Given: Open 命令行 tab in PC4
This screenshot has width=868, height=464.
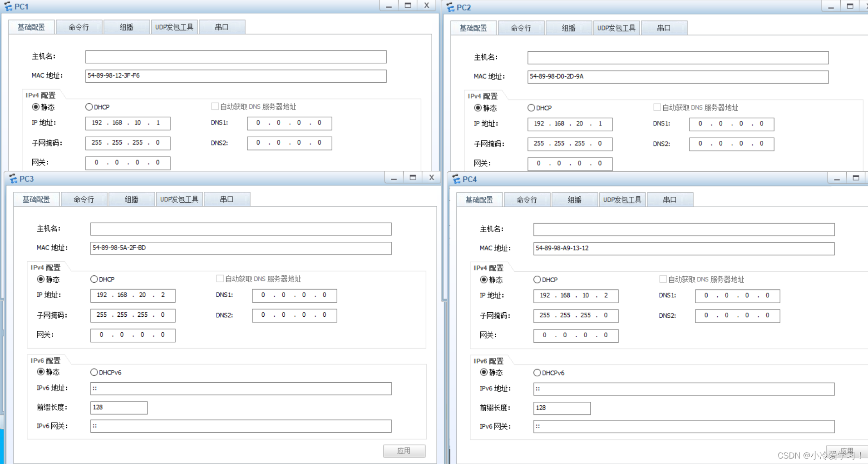Looking at the screenshot, I should click(x=527, y=200).
